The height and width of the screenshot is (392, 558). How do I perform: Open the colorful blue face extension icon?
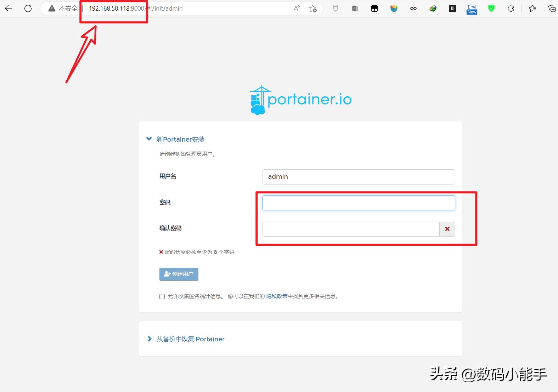click(394, 8)
